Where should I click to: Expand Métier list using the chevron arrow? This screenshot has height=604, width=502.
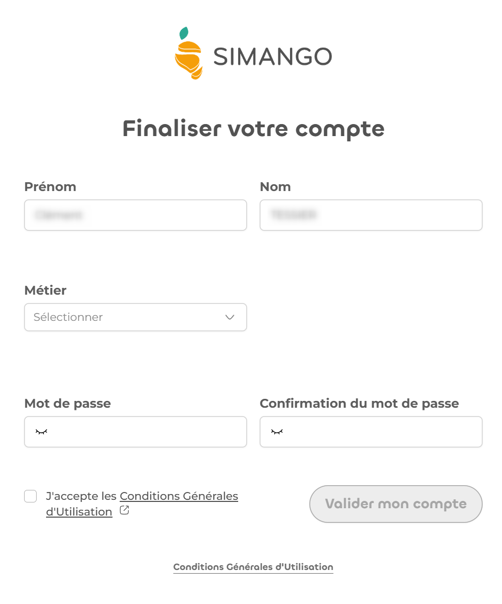[x=230, y=317]
